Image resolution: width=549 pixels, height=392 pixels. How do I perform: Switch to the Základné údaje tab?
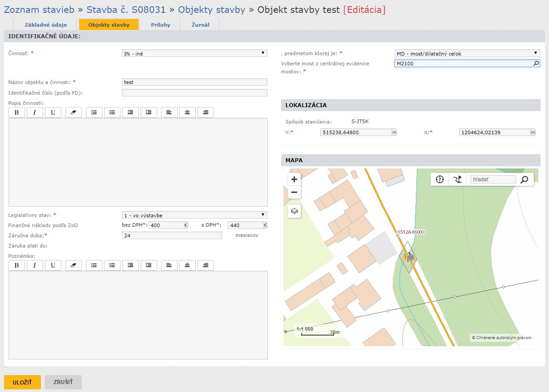pyautogui.click(x=46, y=25)
